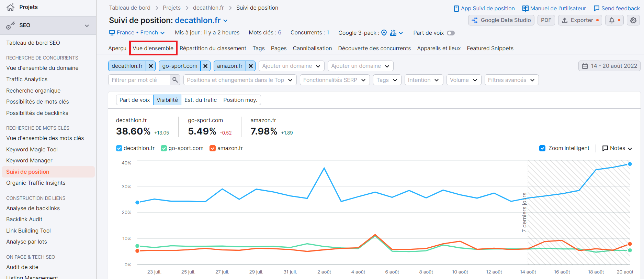Click the SEO target icon in sidebar

(10, 25)
